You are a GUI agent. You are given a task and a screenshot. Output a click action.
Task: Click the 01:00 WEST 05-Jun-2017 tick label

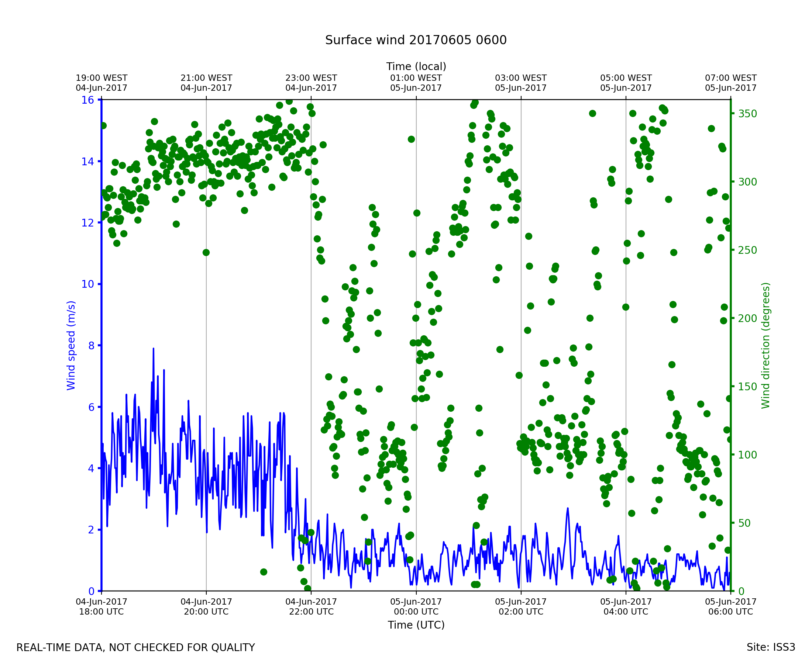[x=416, y=83]
